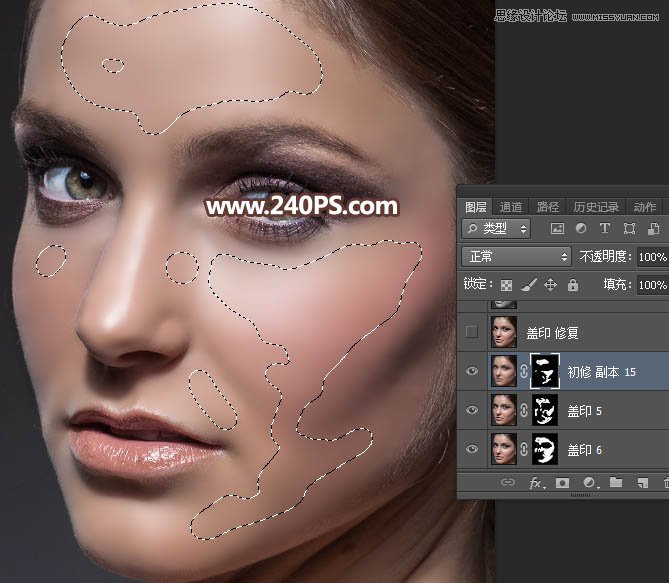Viewport: 669px width, 583px height.
Task: Switch to the 通道 (Channels) tab
Action: tap(511, 207)
